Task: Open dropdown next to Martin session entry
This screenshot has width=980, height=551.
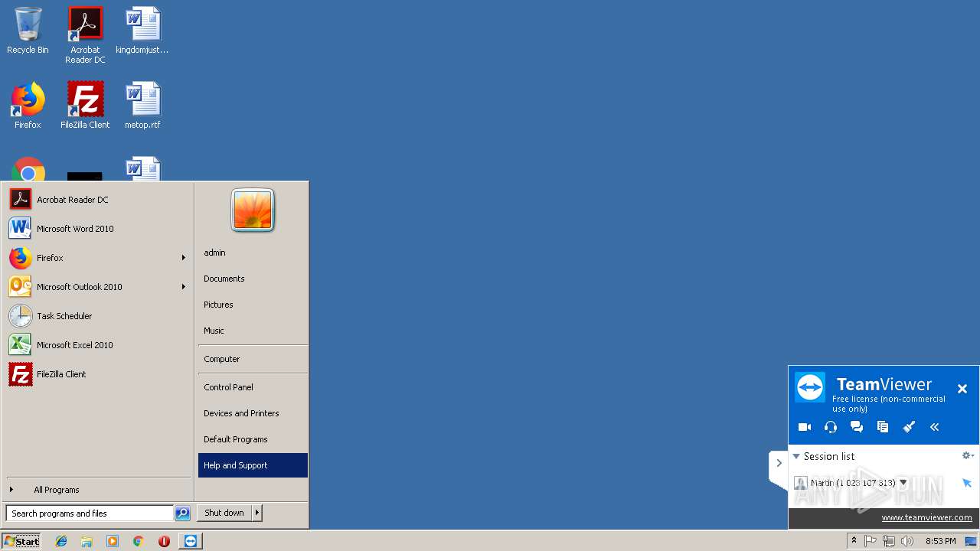Action: (903, 483)
